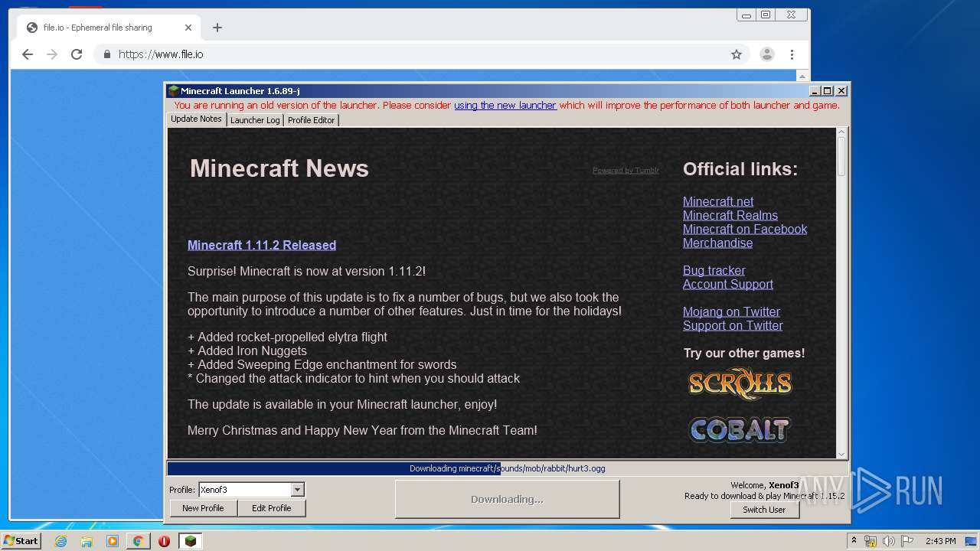This screenshot has height=551, width=980.
Task: Open the Minecraft Realms link
Action: point(730,215)
